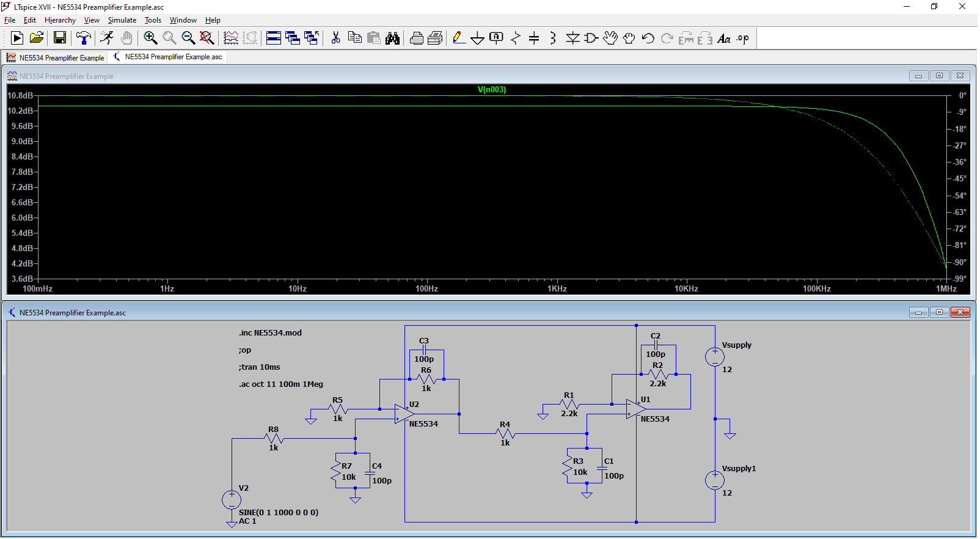Open the Window menu
Image resolution: width=980 pixels, height=539 pixels.
183,20
